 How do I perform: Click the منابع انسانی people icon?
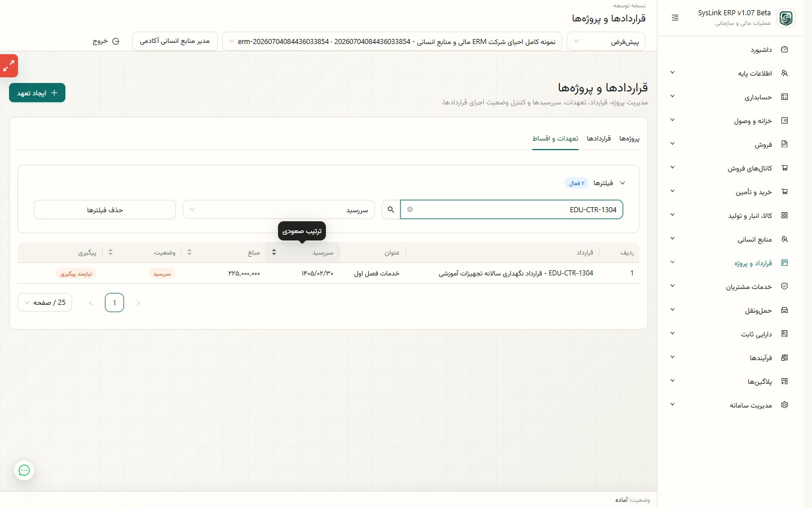point(784,239)
